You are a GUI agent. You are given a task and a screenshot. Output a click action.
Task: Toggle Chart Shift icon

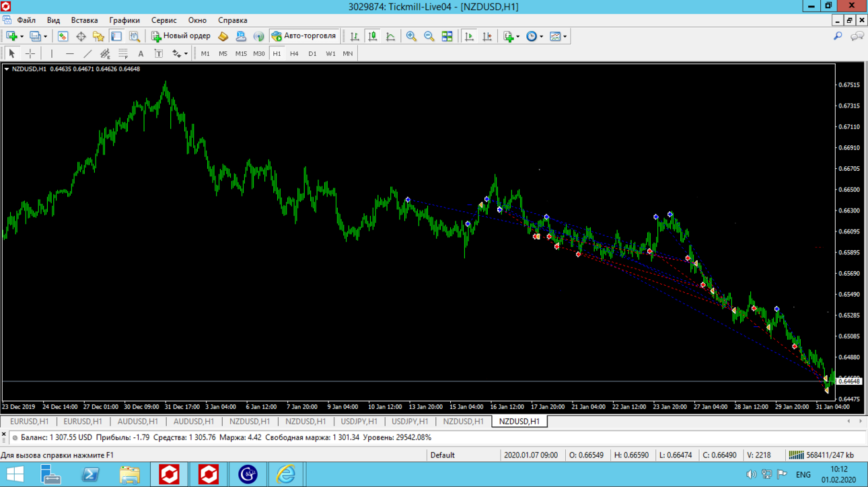pyautogui.click(x=487, y=36)
